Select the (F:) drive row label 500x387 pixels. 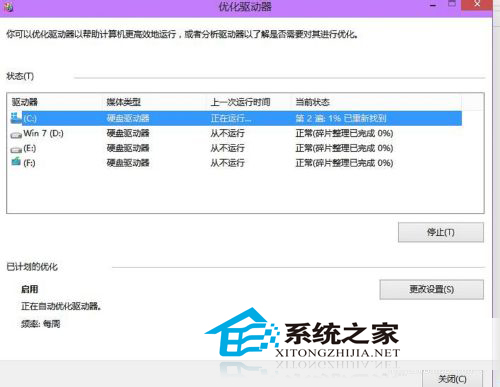click(x=29, y=163)
